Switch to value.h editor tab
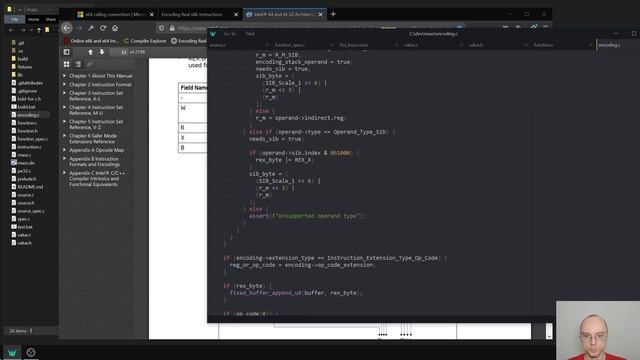Screen dimensions: 640x360 click(x=476, y=45)
